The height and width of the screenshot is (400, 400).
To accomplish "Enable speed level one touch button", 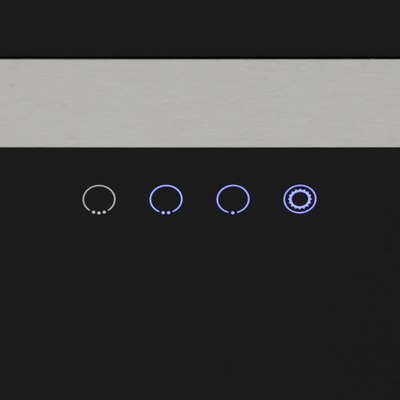I will coord(233,199).
